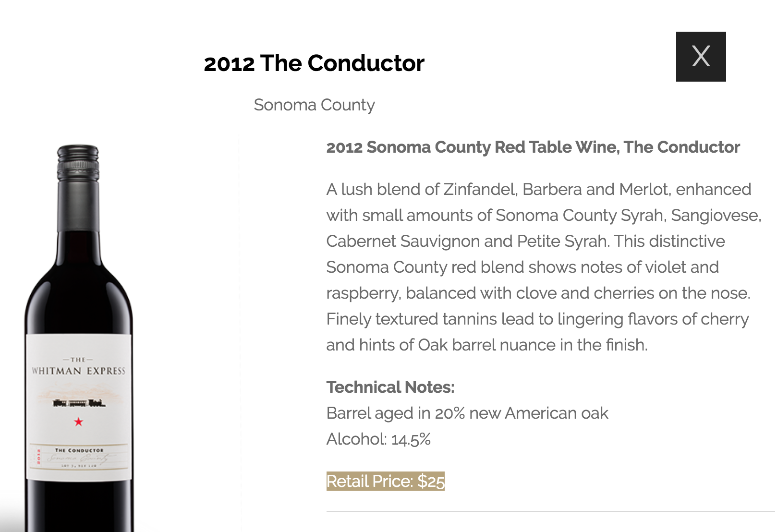Click the barrel aged American oak line

(467, 413)
